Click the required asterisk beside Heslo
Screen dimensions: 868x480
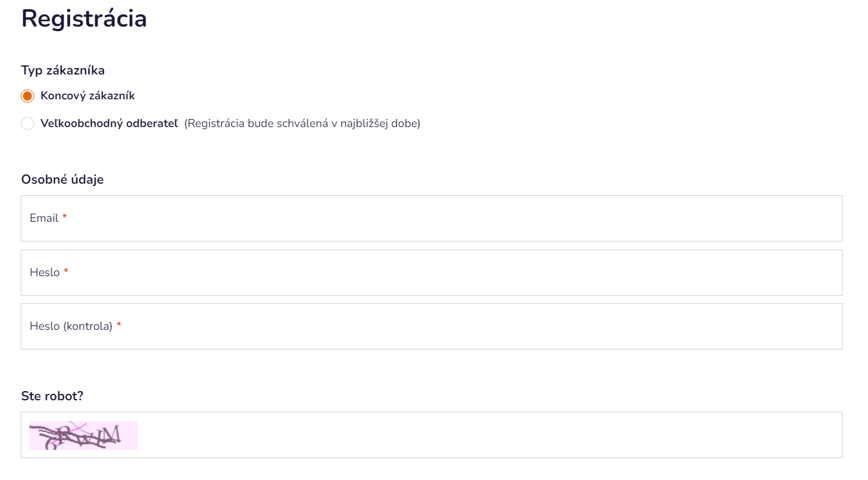tap(66, 271)
